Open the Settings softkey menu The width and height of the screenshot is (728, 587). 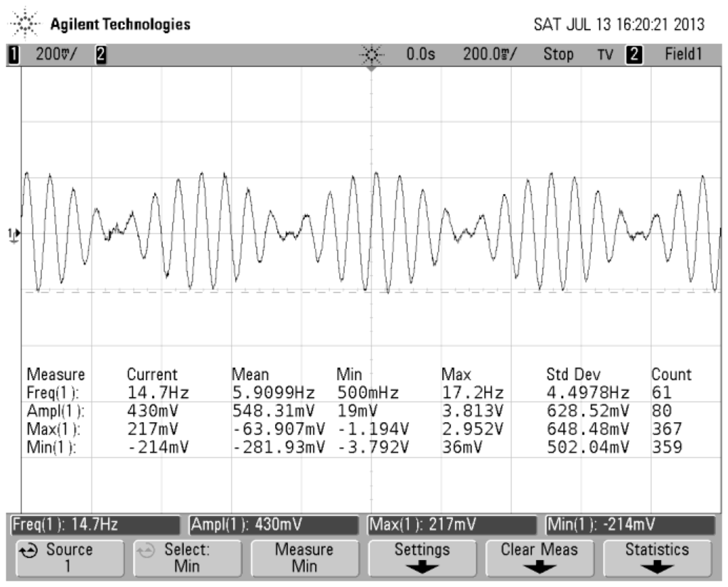point(422,558)
